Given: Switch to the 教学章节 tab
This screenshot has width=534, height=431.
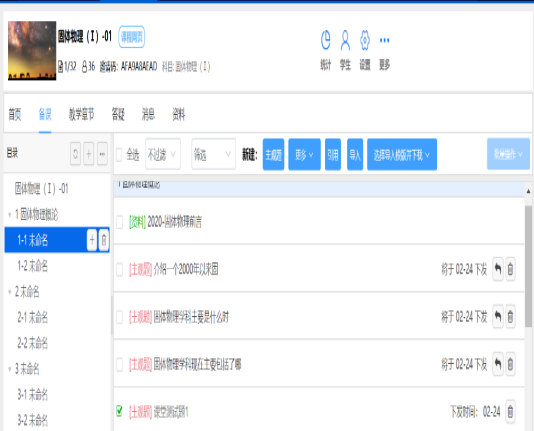Looking at the screenshot, I should (81, 114).
